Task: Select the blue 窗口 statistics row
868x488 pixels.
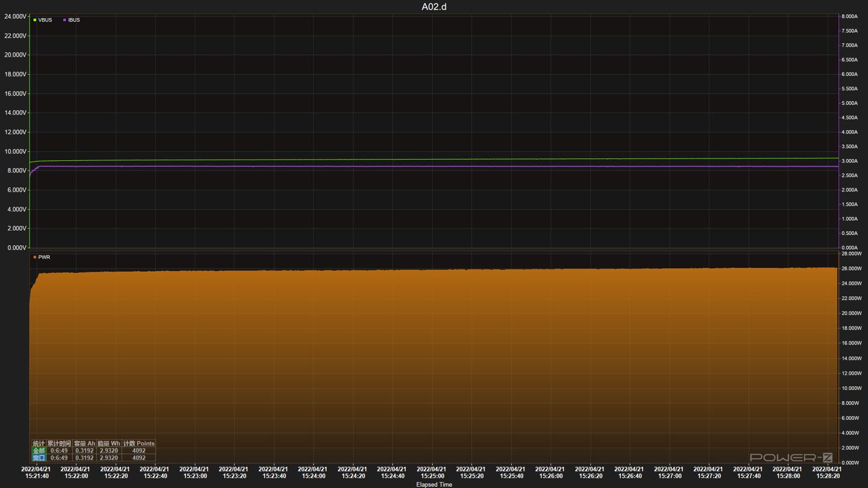Action: click(39, 458)
